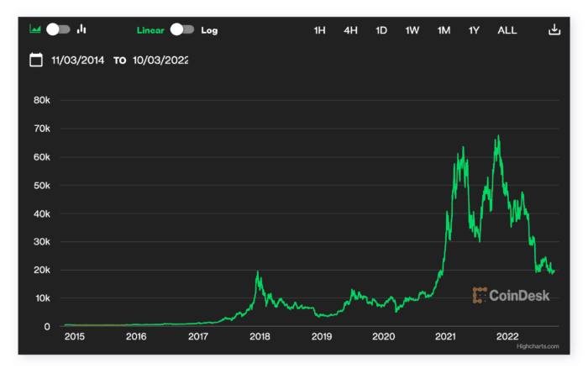
Task: Click the 2018 price peak on chart
Action: coord(257,273)
